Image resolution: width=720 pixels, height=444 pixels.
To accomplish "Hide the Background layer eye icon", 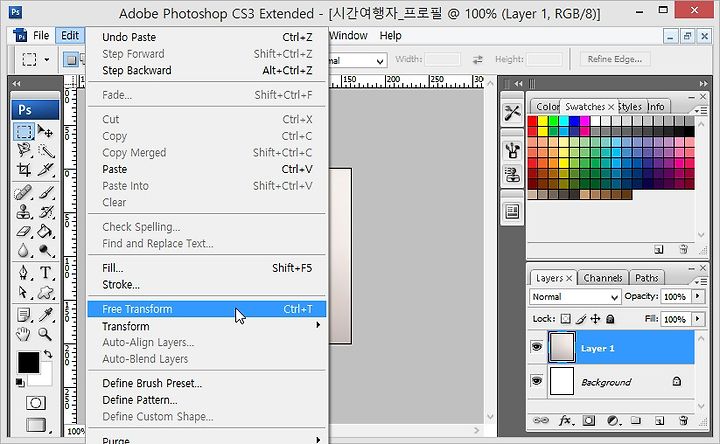I will pyautogui.click(x=537, y=381).
